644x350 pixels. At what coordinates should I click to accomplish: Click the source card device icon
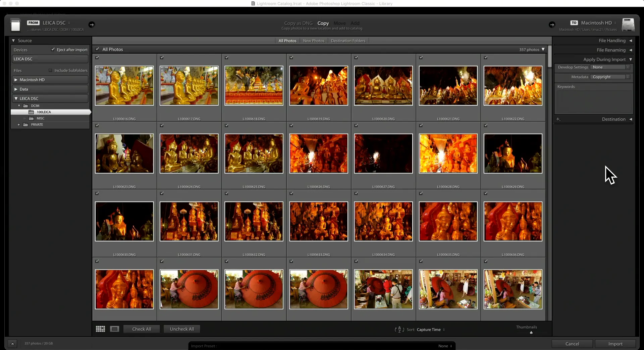(x=15, y=25)
